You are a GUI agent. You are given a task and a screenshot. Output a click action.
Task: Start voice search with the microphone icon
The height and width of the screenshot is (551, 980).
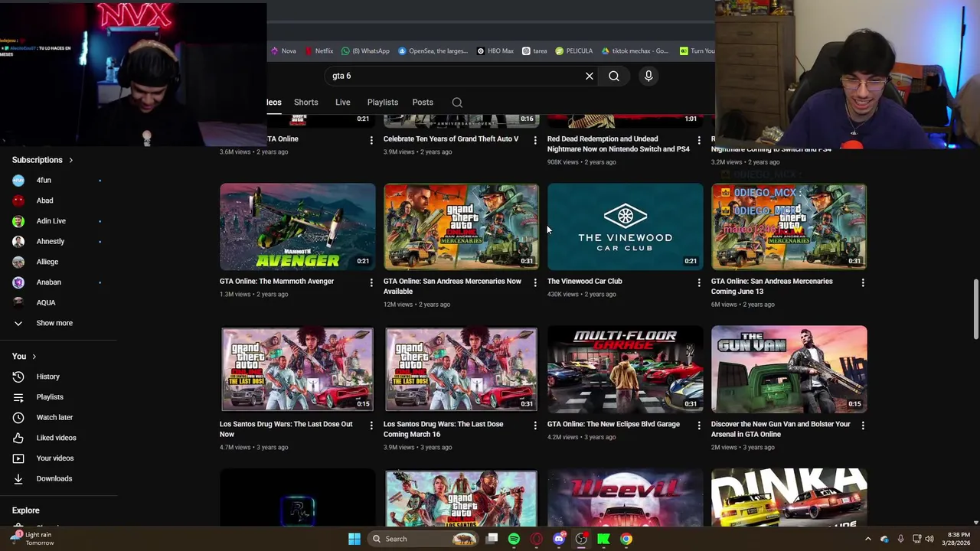point(648,76)
